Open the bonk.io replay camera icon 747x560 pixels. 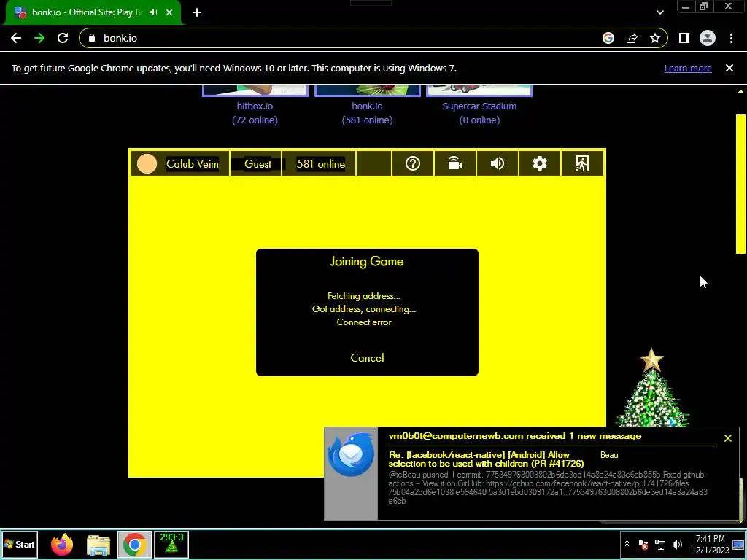tap(455, 163)
